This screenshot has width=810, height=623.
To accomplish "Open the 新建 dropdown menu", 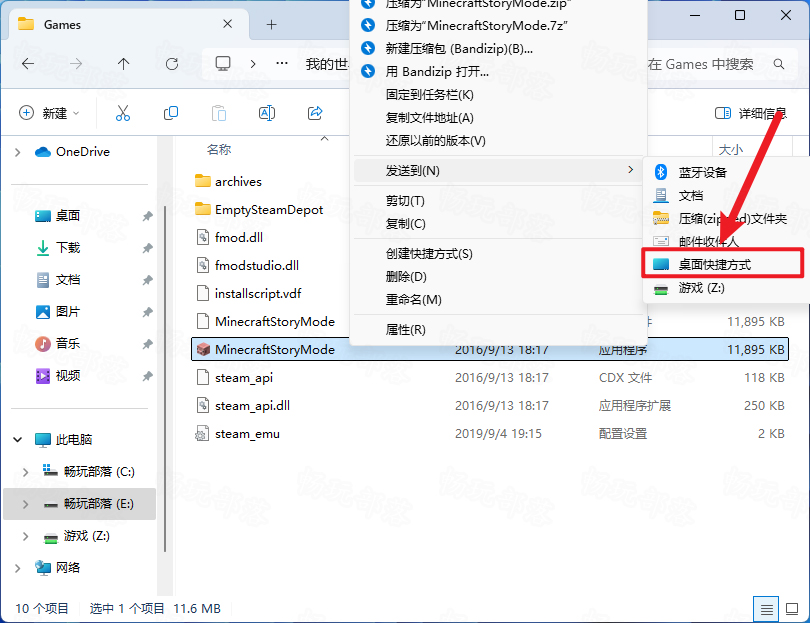I will tap(50, 113).
